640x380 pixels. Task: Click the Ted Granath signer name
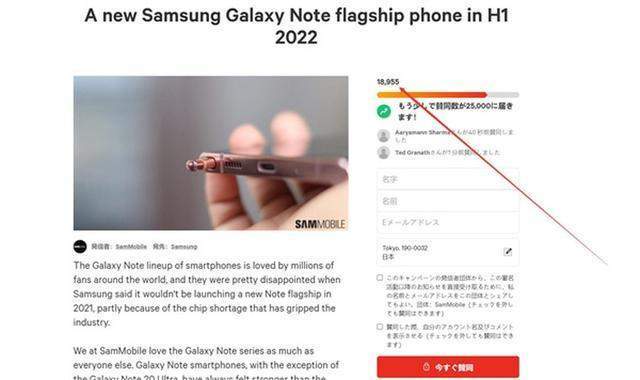coord(412,153)
